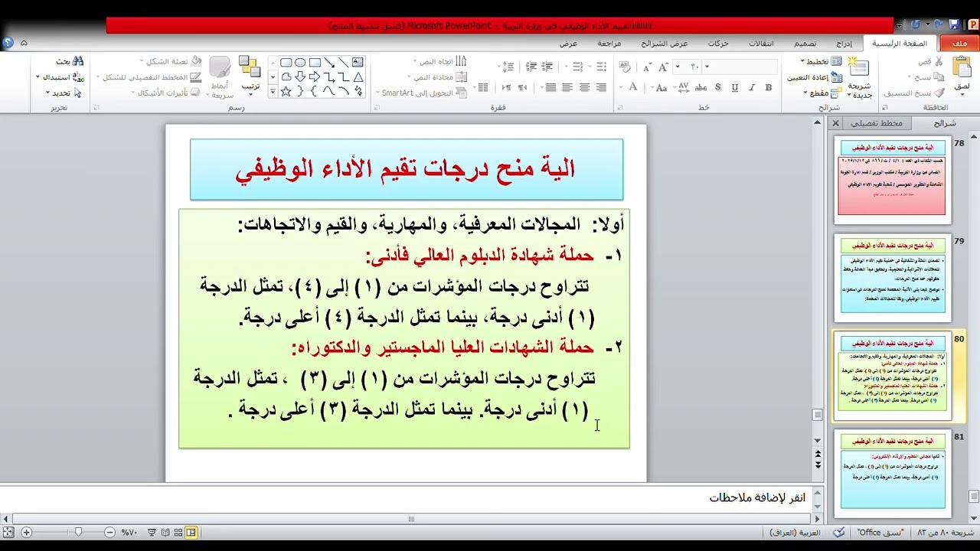Open Text Direction (اتجاه النص) dropdown
The image size is (980, 551).
click(439, 62)
